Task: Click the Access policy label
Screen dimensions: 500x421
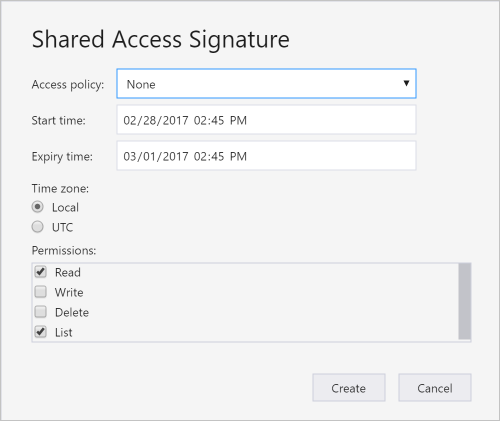Action: [68, 85]
